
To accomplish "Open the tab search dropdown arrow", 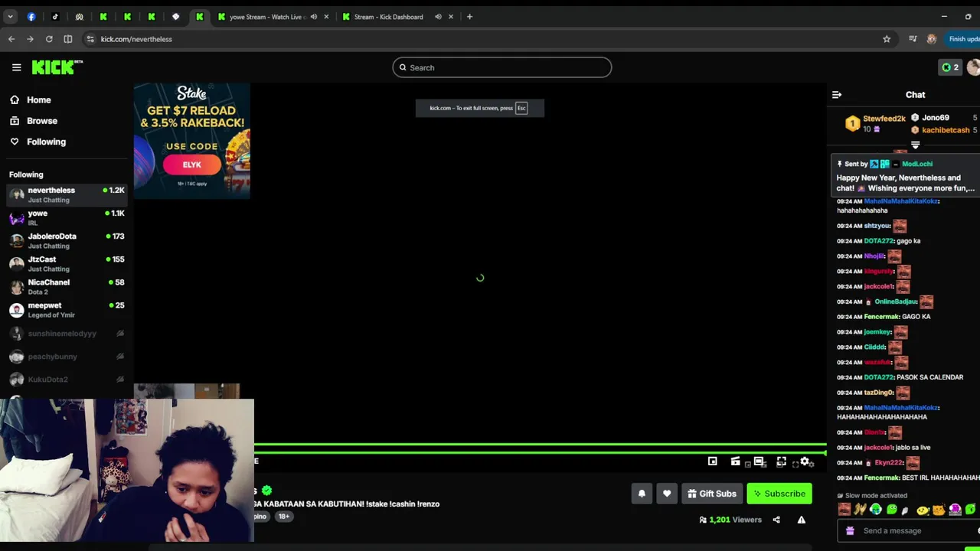I will (x=10, y=17).
